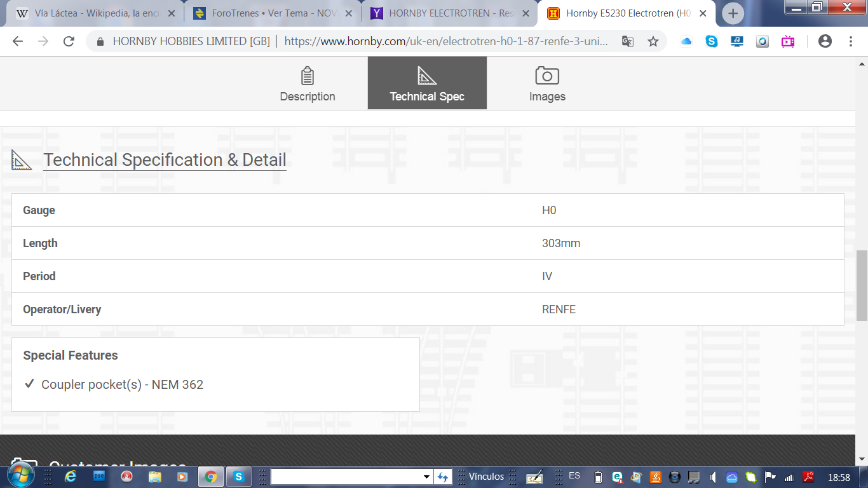Open the iCloud extension in Chrome toolbar
The width and height of the screenshot is (868, 488).
click(686, 41)
